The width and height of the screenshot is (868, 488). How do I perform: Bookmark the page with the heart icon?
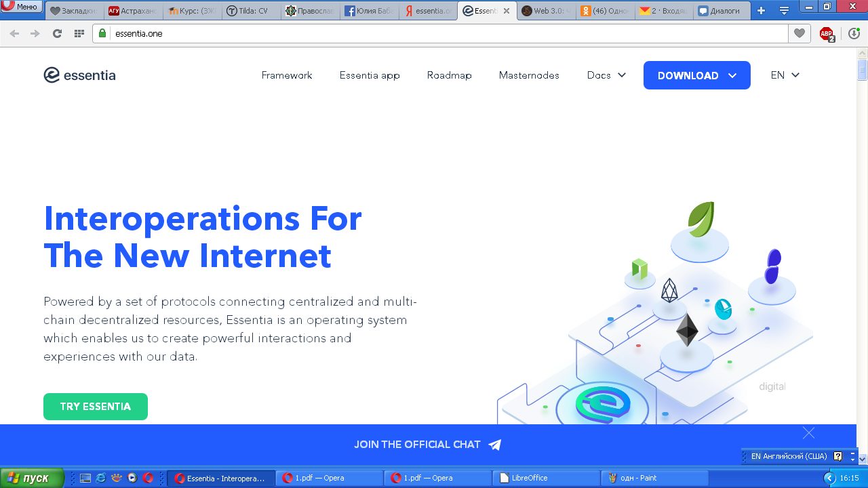pos(800,33)
